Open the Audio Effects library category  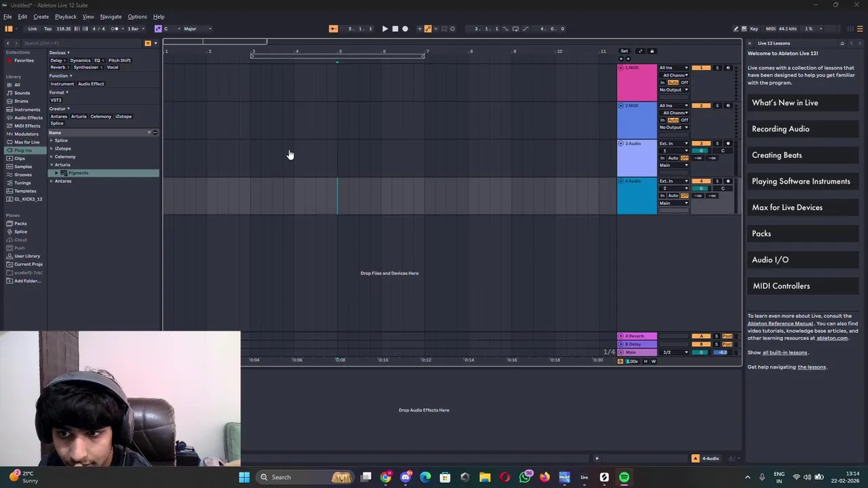(x=28, y=117)
